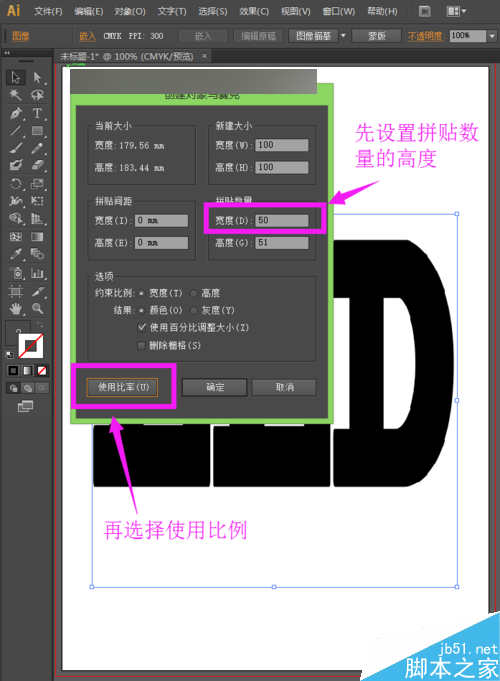Select the Eraser tool
500x681 pixels.
pyautogui.click(x=37, y=165)
